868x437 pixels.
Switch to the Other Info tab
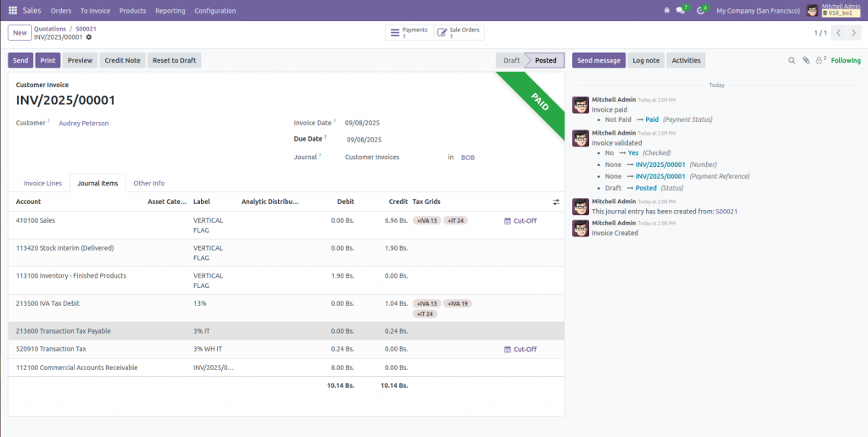pyautogui.click(x=148, y=183)
